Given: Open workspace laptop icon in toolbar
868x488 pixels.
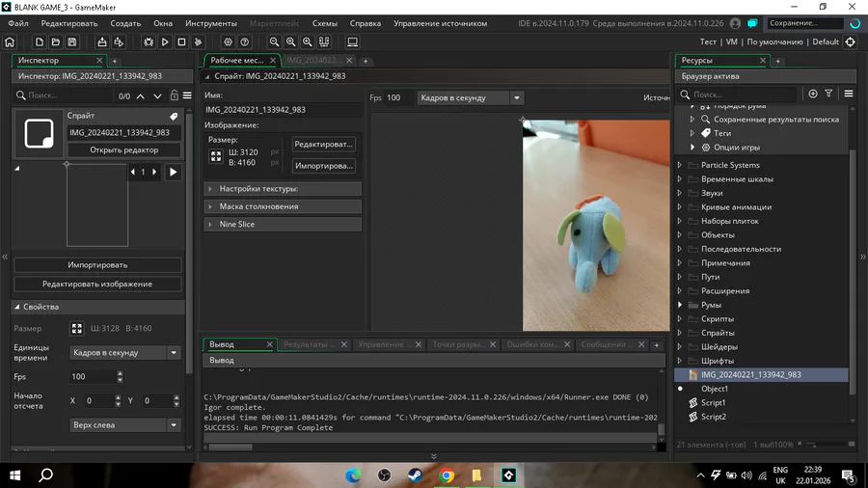Looking at the screenshot, I should (x=352, y=42).
